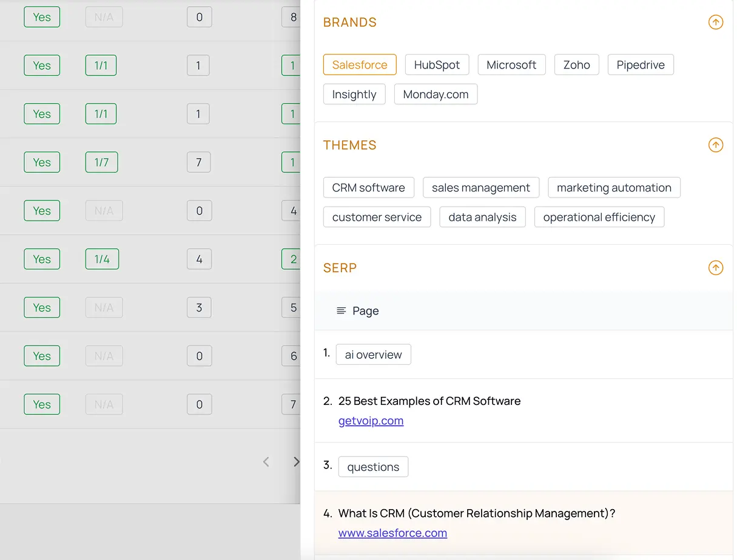
Task: Click the marketing automation theme tag
Action: pos(614,188)
